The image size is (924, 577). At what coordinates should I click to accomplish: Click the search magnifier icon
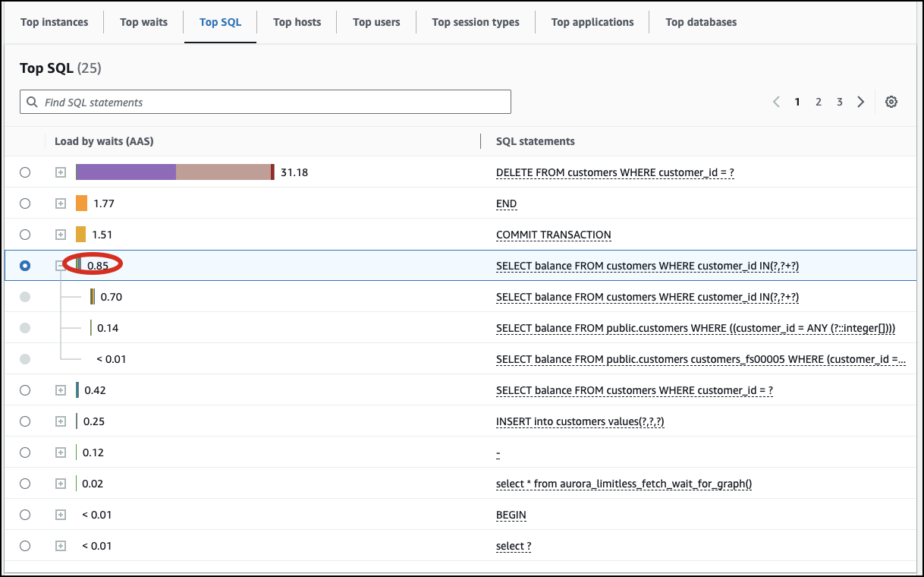pos(31,101)
